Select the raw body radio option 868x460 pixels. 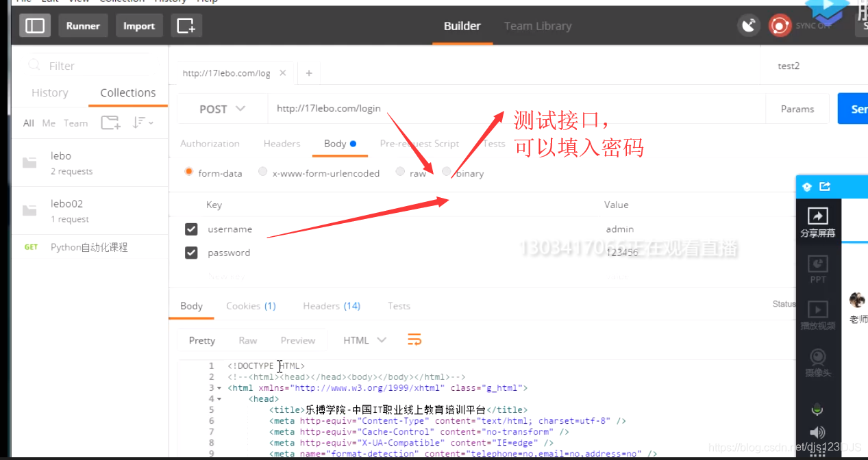[x=400, y=172]
